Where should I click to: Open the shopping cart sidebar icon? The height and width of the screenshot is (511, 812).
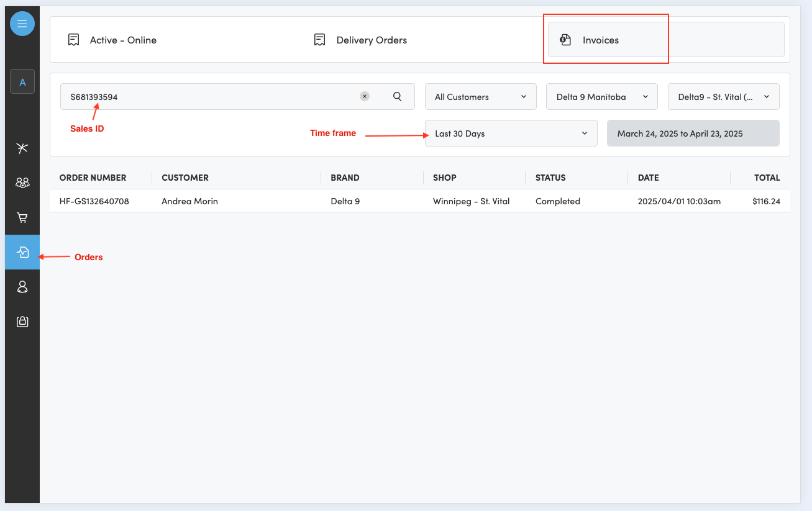[22, 217]
